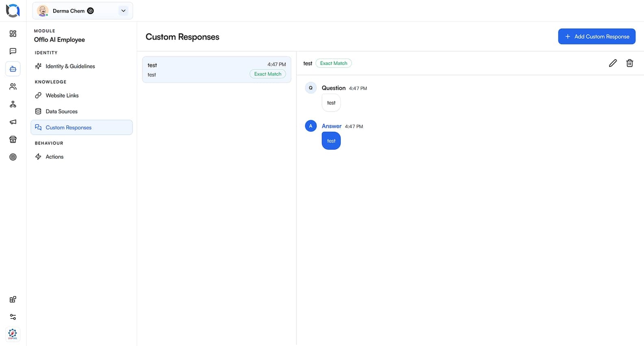Open the campaigns megaphone sidebar icon
This screenshot has width=644, height=346.
13,122
